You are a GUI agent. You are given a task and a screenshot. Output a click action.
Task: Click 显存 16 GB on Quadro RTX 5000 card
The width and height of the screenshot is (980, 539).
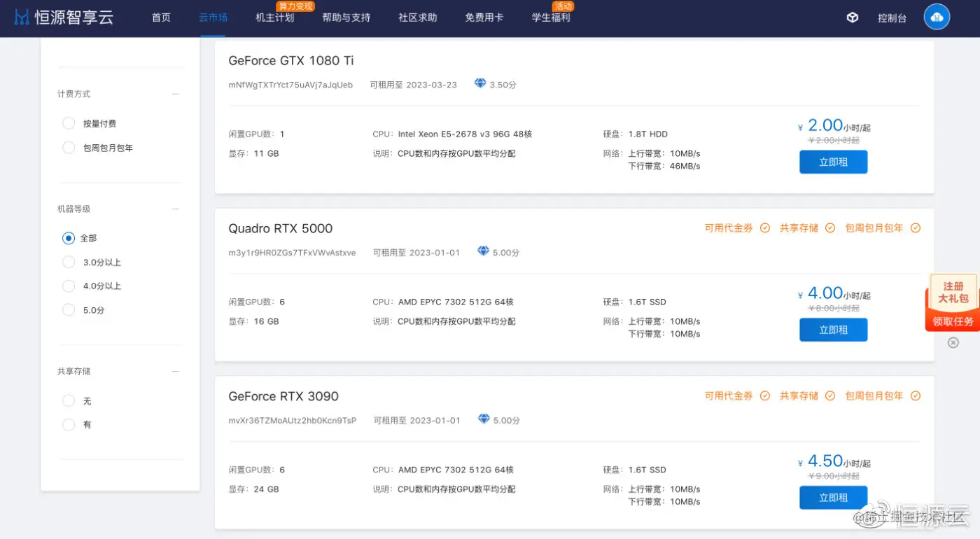click(253, 321)
